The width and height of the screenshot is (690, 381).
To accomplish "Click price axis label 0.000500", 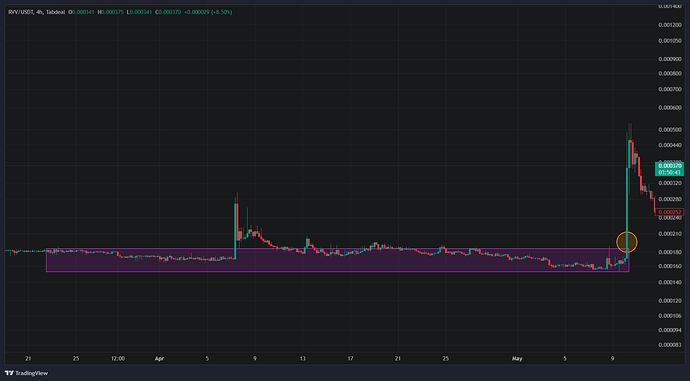I will pos(670,130).
